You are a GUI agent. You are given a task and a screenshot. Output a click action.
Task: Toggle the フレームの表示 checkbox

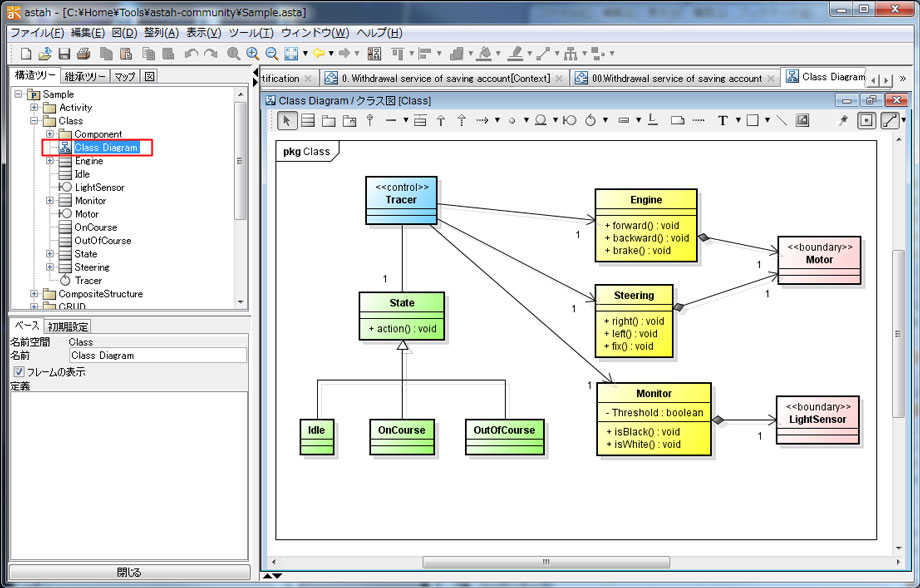[x=19, y=371]
